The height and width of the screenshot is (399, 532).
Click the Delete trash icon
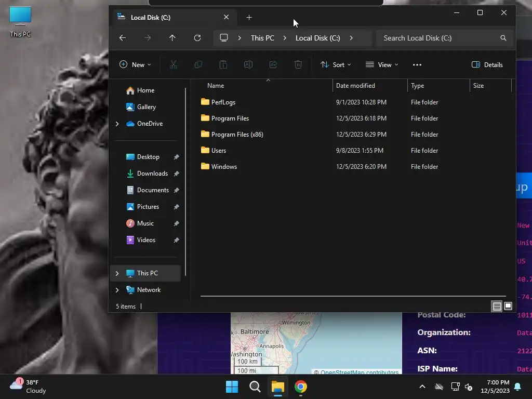click(x=298, y=64)
